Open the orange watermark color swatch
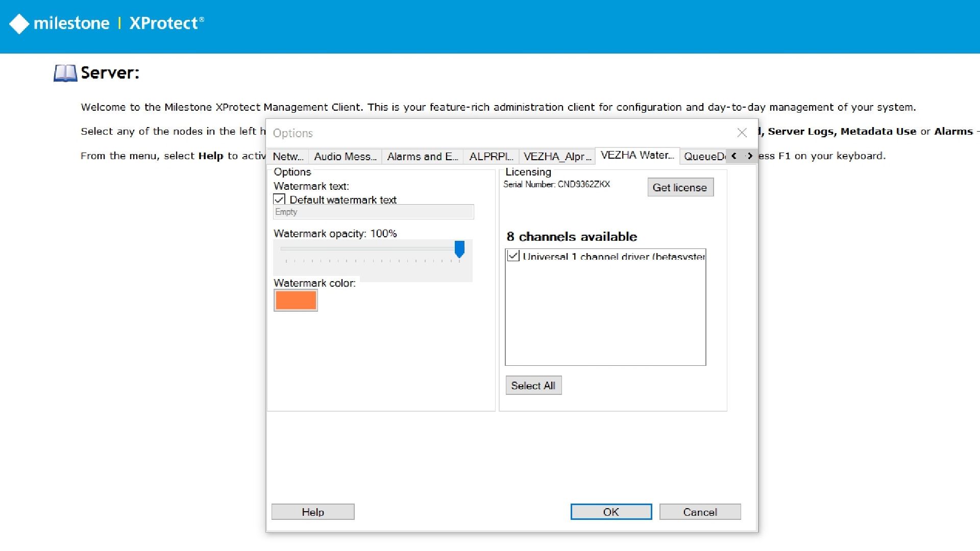980x551 pixels. click(x=296, y=300)
